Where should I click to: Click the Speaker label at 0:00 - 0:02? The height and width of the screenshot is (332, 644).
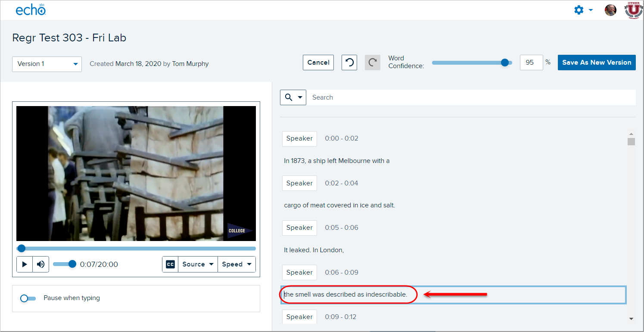point(299,138)
